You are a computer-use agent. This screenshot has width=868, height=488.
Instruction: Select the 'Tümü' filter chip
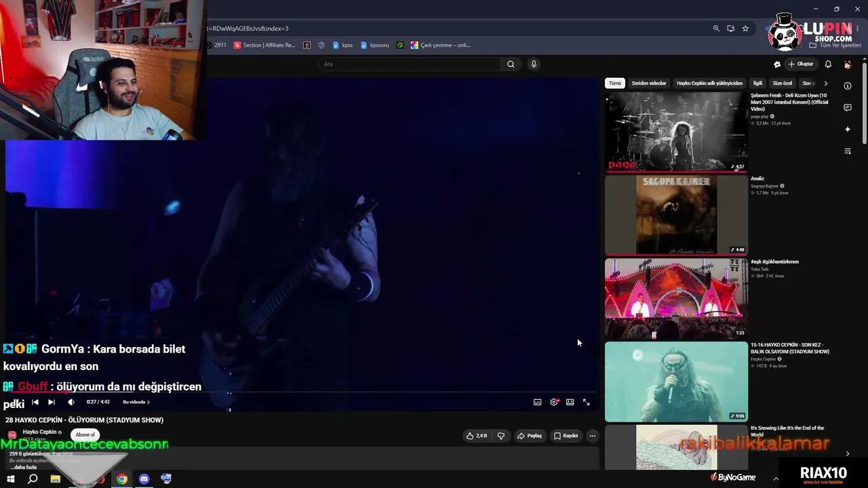click(x=614, y=83)
